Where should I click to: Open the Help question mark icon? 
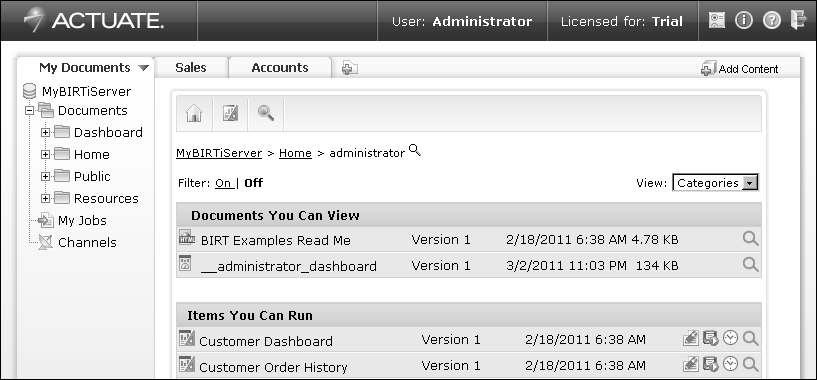(x=772, y=20)
